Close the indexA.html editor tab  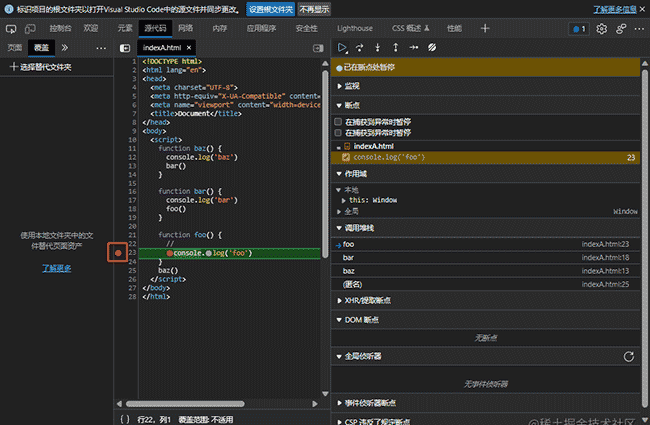(x=189, y=48)
